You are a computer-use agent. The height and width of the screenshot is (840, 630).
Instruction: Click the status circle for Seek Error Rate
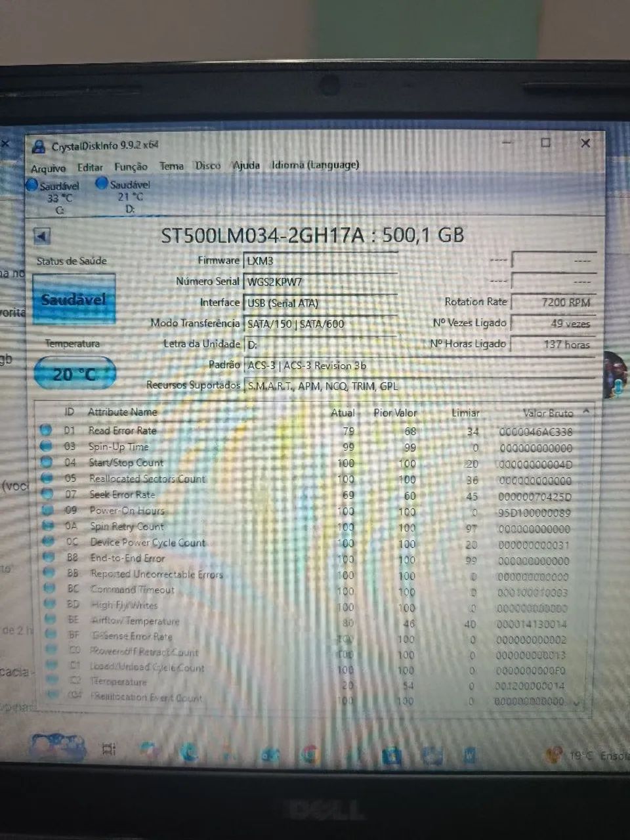point(47,494)
